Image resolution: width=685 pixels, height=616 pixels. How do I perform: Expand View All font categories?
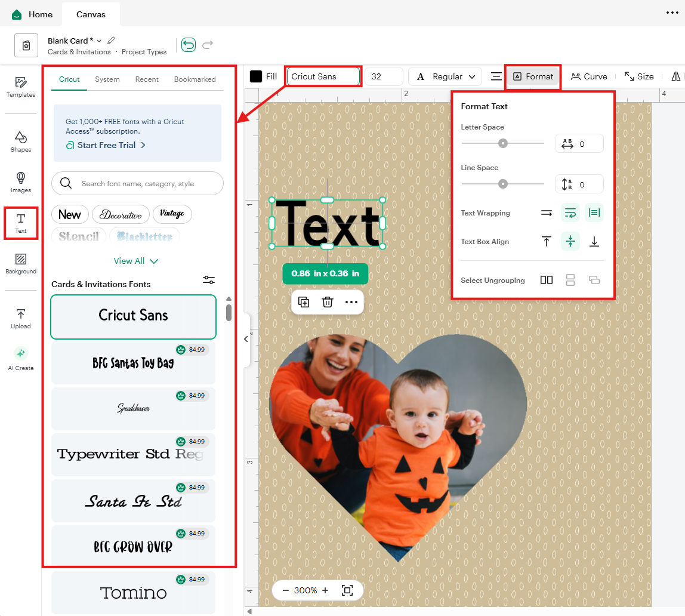click(x=136, y=261)
